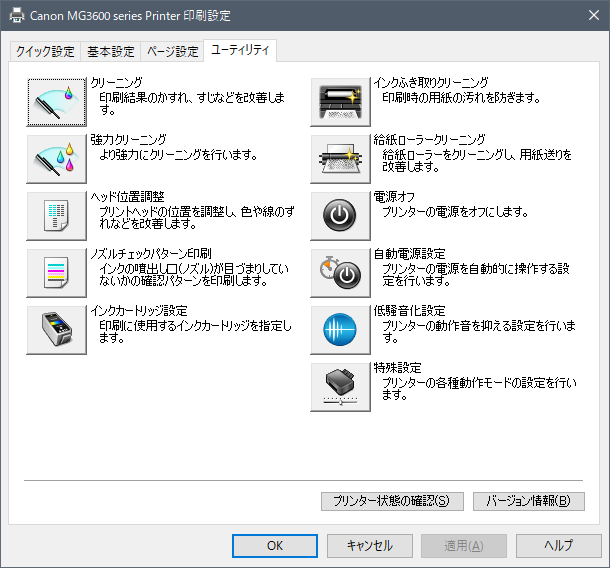
Task: Open the ヘルプ button
Action: (x=559, y=546)
